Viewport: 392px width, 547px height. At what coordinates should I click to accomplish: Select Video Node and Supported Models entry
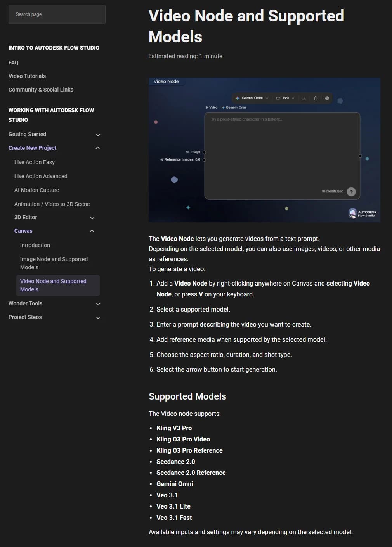[x=57, y=285]
